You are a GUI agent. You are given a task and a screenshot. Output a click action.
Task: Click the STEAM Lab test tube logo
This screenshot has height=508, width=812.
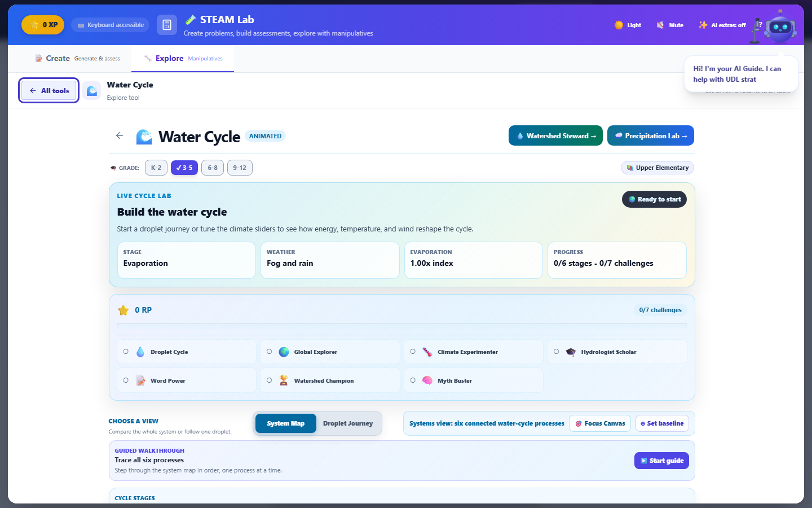(x=191, y=20)
